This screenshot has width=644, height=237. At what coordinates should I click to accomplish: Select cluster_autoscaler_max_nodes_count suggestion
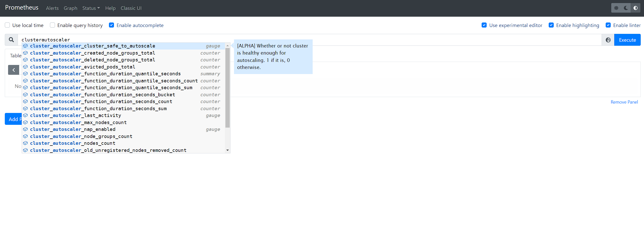point(123,122)
